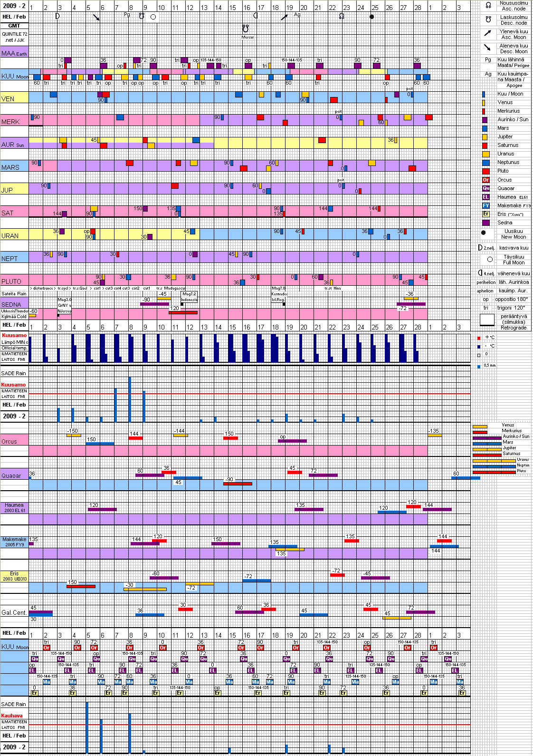This screenshot has width=533, height=756.
Task: Click the Full Moon circle in the legend
Action: point(490,260)
